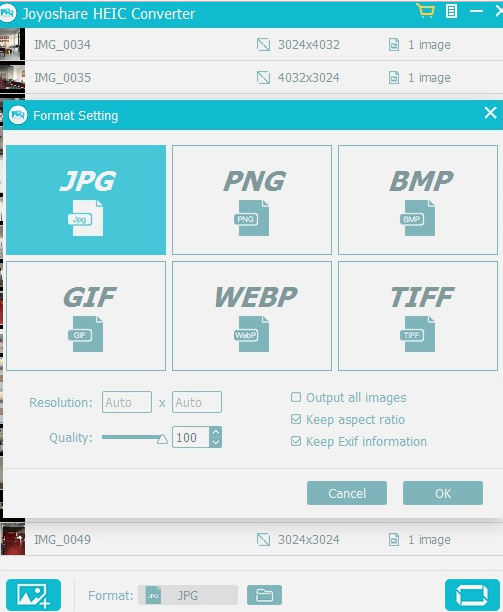
Task: Click the Format Setting dialog logo
Action: point(18,115)
